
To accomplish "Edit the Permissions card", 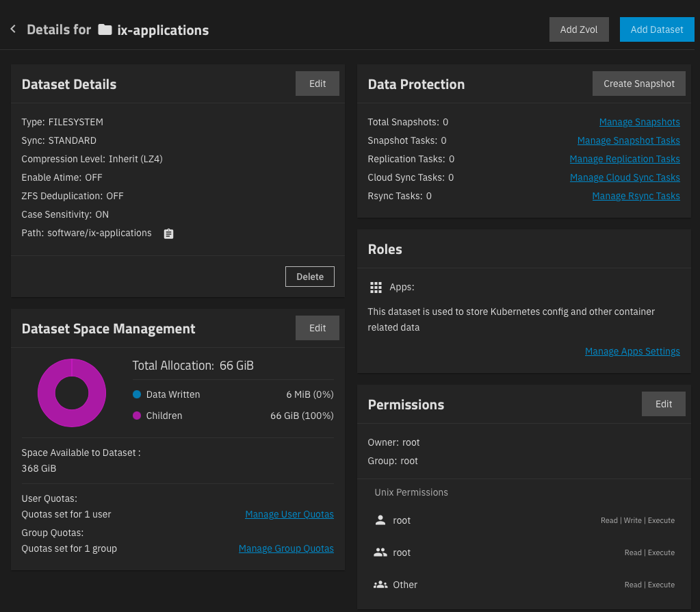I will (664, 404).
